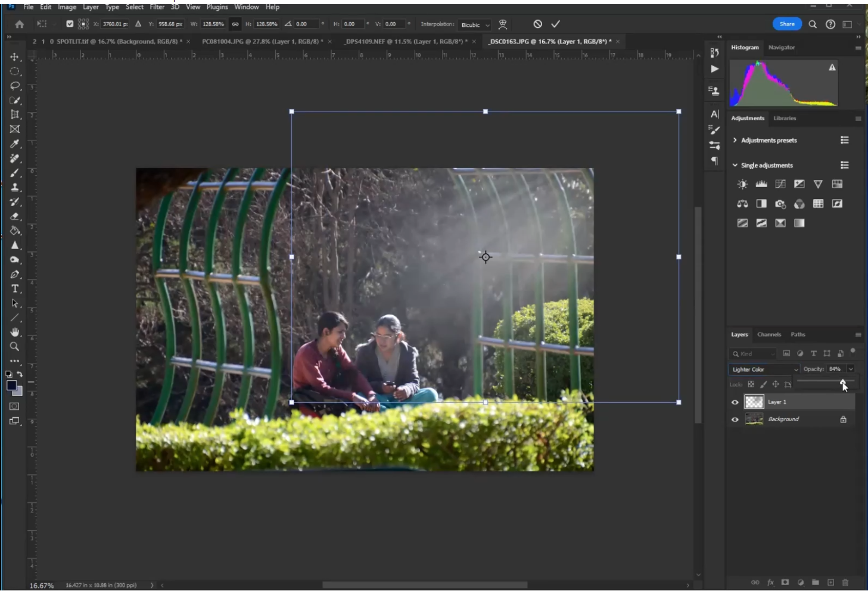Image resolution: width=868 pixels, height=591 pixels.
Task: Click the layer opacity slider handle
Action: coord(842,382)
